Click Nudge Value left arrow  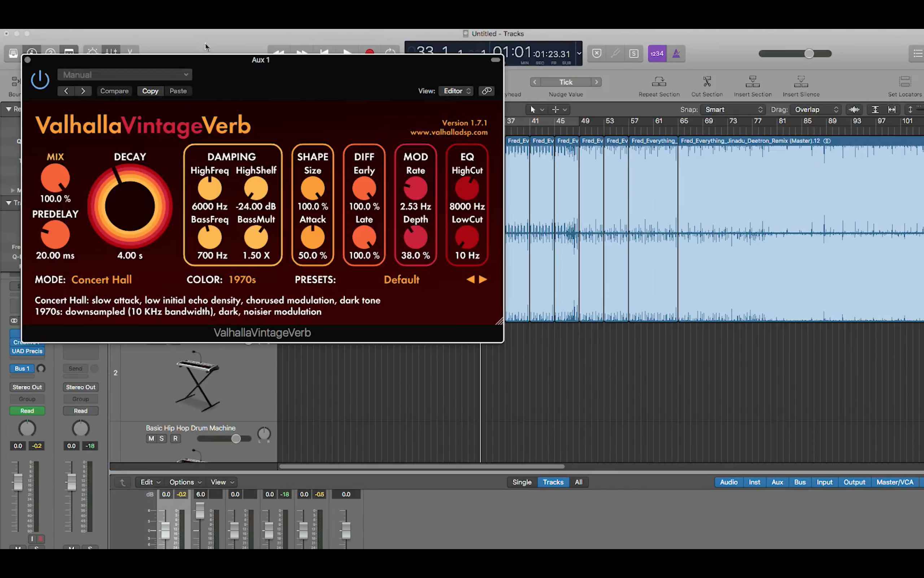(x=535, y=82)
